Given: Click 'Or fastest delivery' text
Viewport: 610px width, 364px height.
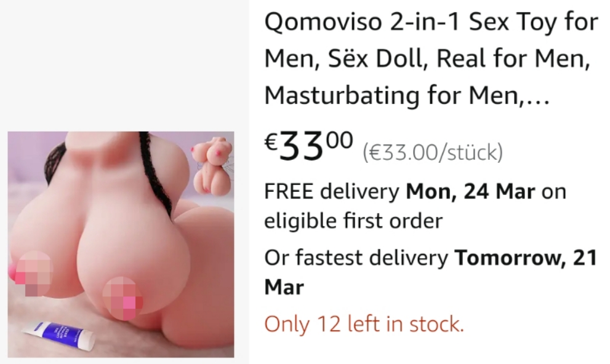Looking at the screenshot, I should point(356,258).
